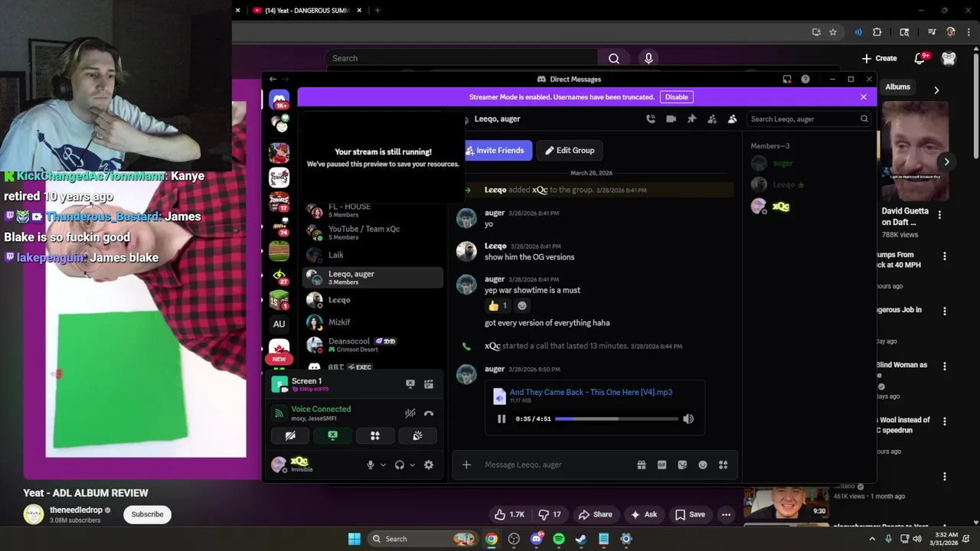Toggle noise suppression in Voice Connected panel
Screen dimensions: 980x551
point(410,413)
